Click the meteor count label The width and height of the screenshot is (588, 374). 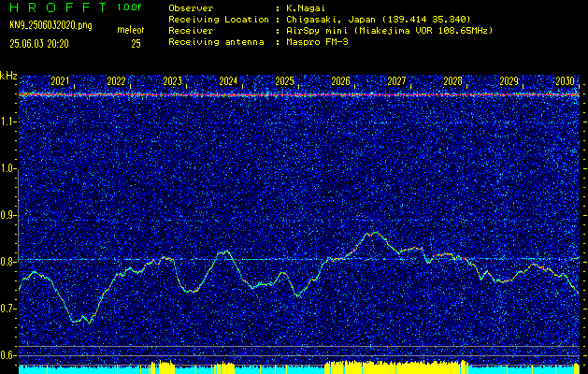[131, 30]
